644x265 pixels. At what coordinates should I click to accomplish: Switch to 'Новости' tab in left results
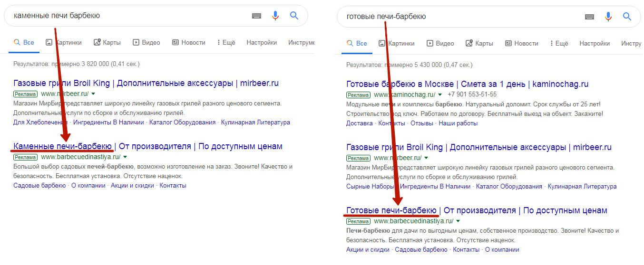click(x=189, y=42)
